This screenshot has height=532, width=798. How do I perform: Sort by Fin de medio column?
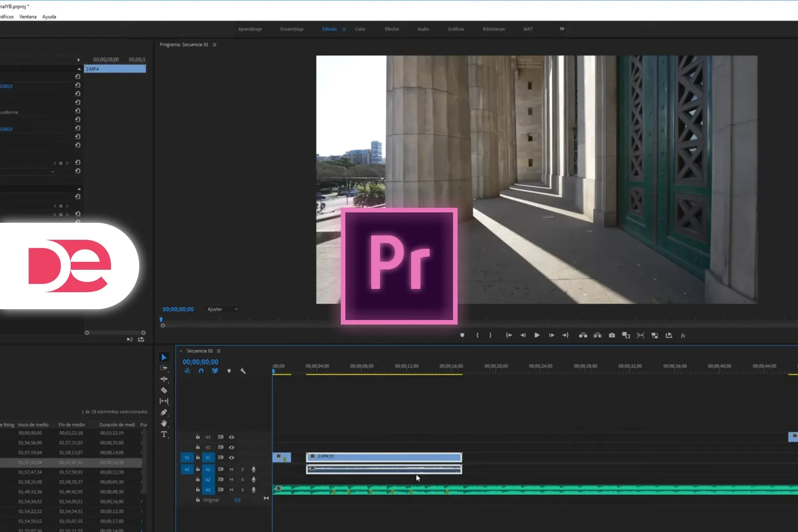pos(71,425)
